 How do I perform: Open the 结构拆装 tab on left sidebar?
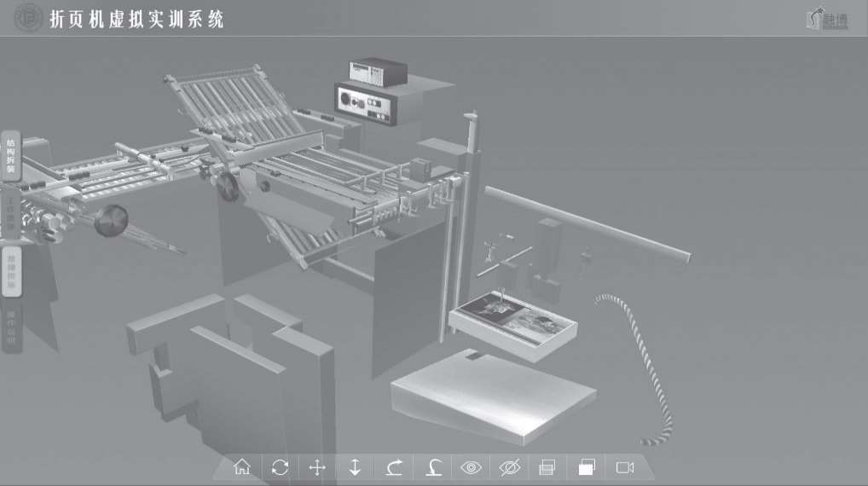point(11,156)
